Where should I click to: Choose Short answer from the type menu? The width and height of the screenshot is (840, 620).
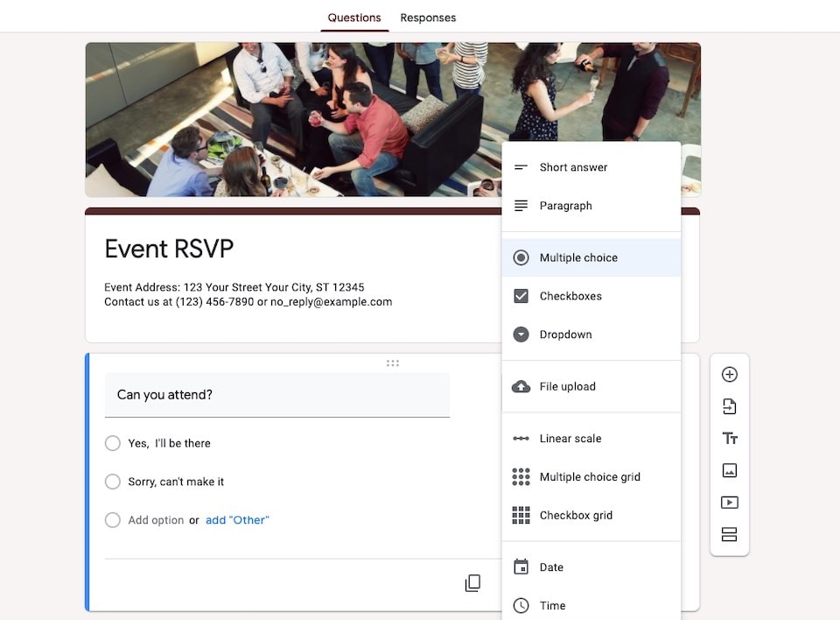click(591, 167)
